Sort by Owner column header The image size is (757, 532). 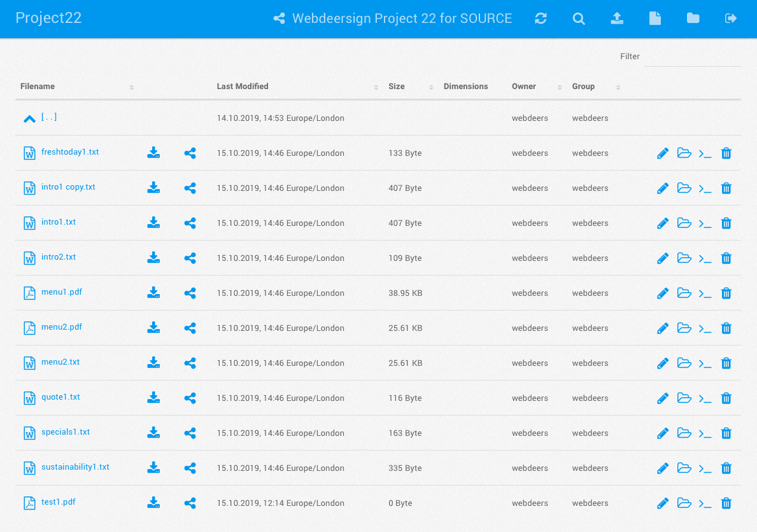(524, 87)
